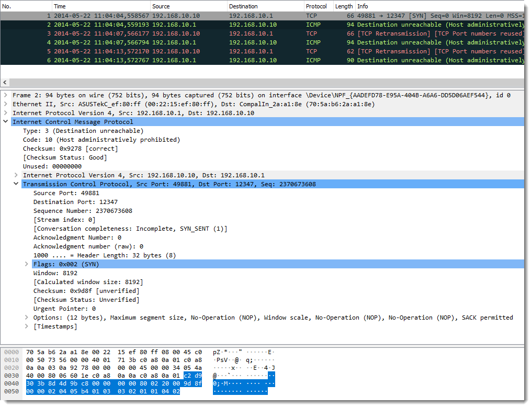
Task: Expand top-level Internet Protocol Version 4 section
Action: click(x=5, y=113)
